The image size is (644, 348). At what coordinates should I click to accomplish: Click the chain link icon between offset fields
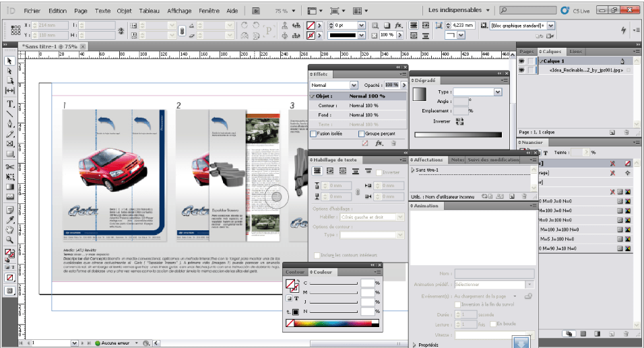click(x=357, y=192)
